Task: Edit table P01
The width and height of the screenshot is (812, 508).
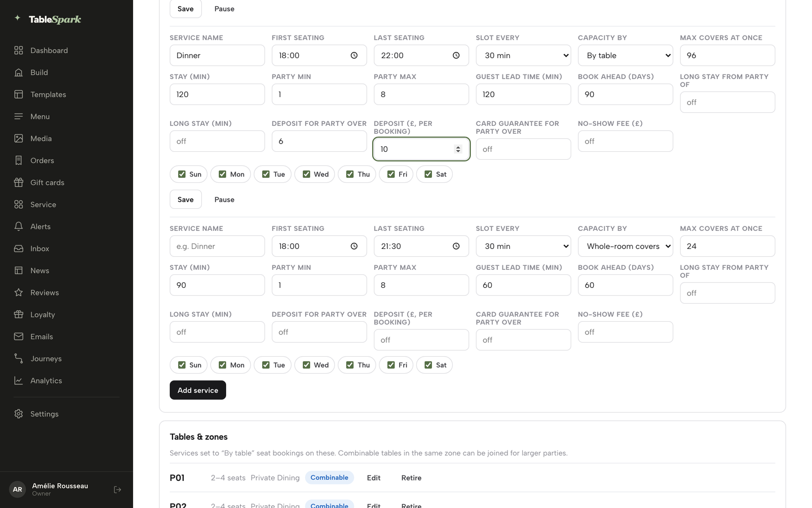Action: point(374,478)
